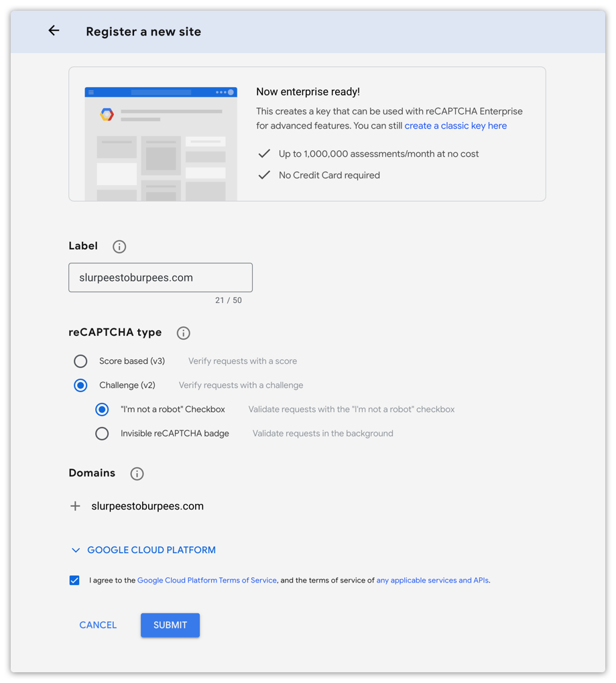Click "No Credit Card required" text
The height and width of the screenshot is (683, 616).
tap(329, 175)
